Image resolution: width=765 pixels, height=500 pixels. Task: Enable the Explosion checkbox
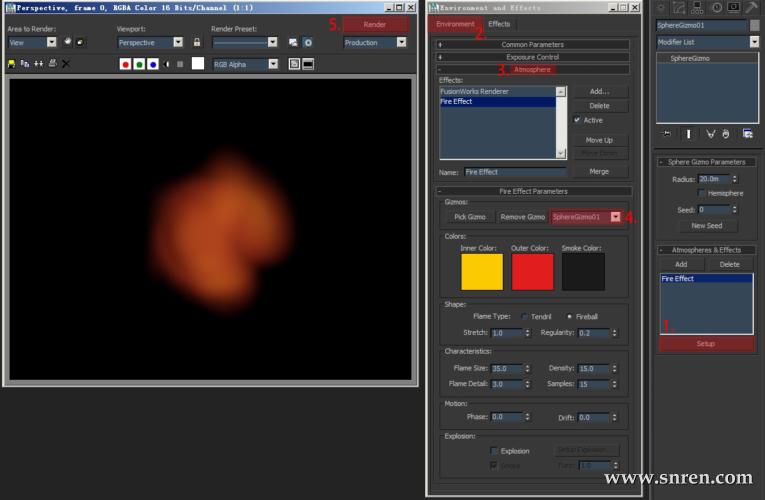(x=494, y=451)
